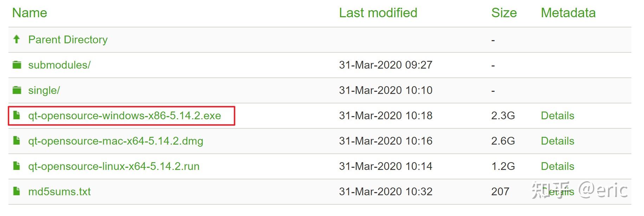
Task: Sort listing by the Name column header
Action: [x=30, y=13]
